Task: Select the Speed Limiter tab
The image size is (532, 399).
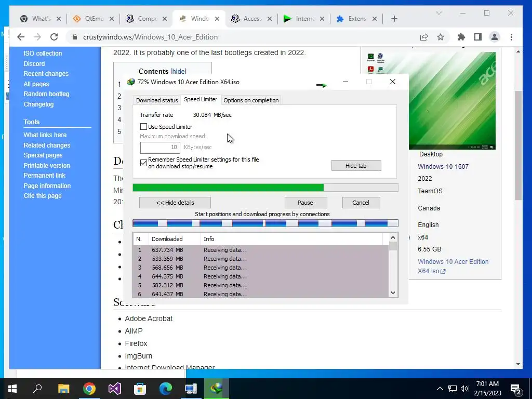Action: (x=201, y=99)
